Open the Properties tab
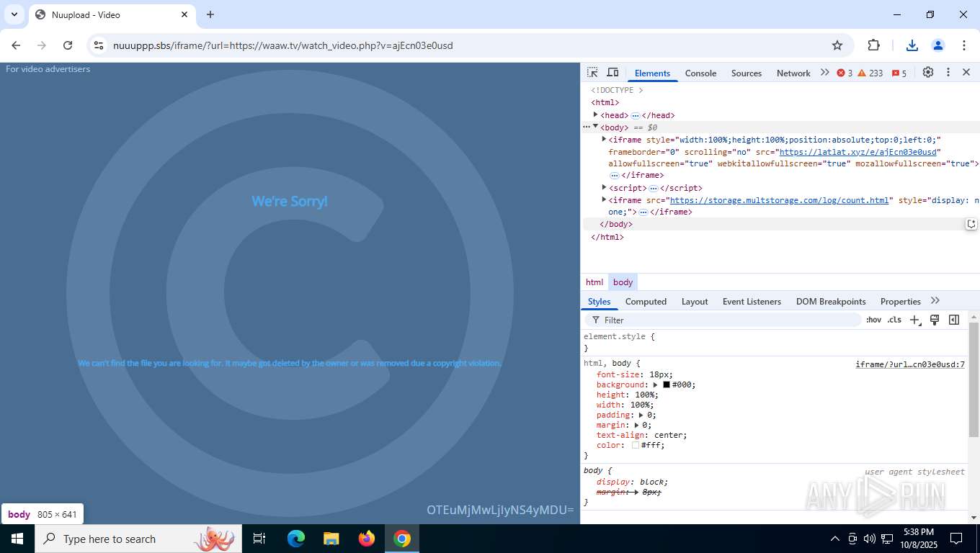This screenshot has height=553, width=980. (x=901, y=302)
